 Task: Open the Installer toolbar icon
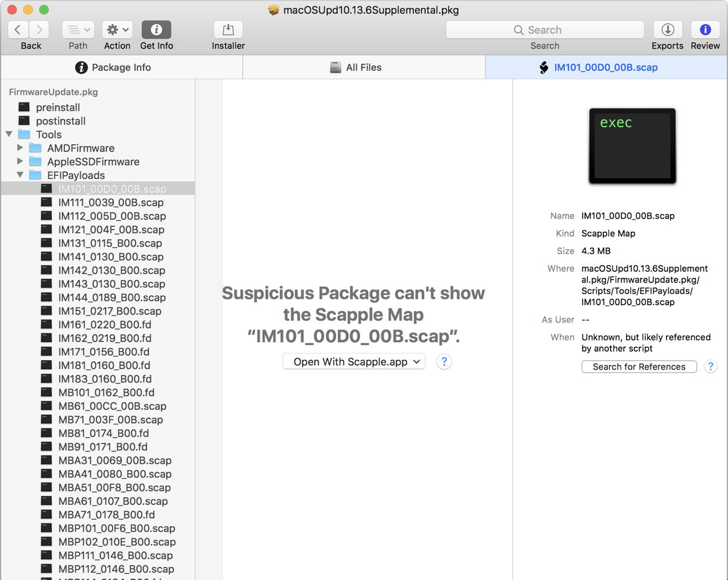tap(228, 30)
